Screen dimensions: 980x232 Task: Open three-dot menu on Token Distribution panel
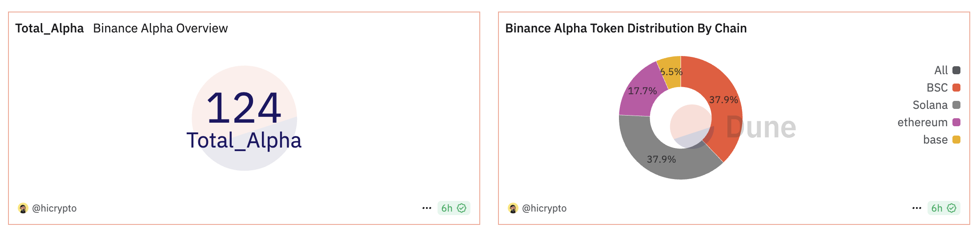[x=917, y=208]
